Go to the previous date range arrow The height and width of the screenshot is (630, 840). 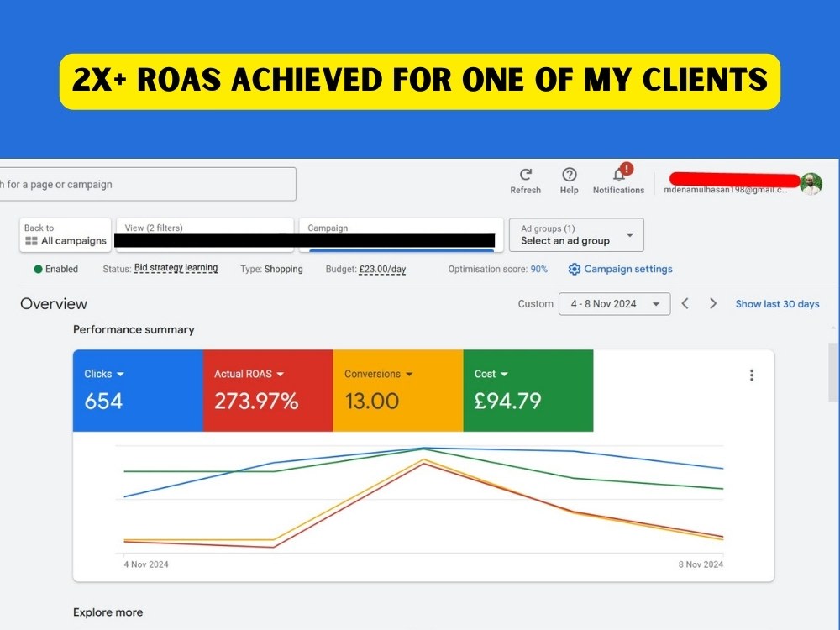click(685, 304)
